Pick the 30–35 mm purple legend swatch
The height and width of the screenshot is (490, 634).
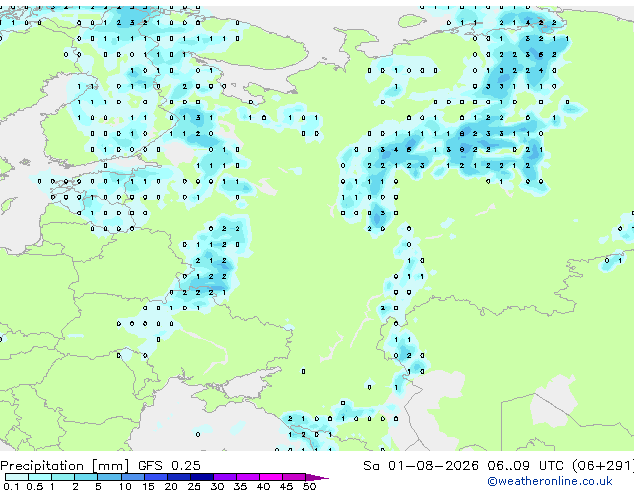[x=225, y=477]
